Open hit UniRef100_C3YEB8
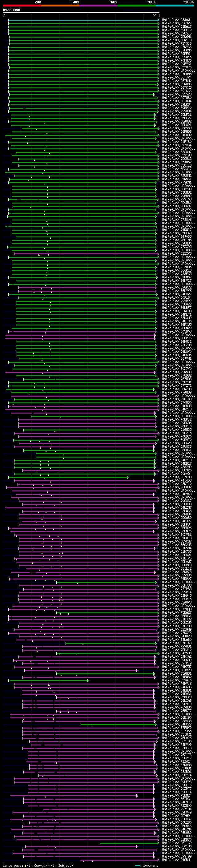The image size is (197, 868). click(177, 477)
